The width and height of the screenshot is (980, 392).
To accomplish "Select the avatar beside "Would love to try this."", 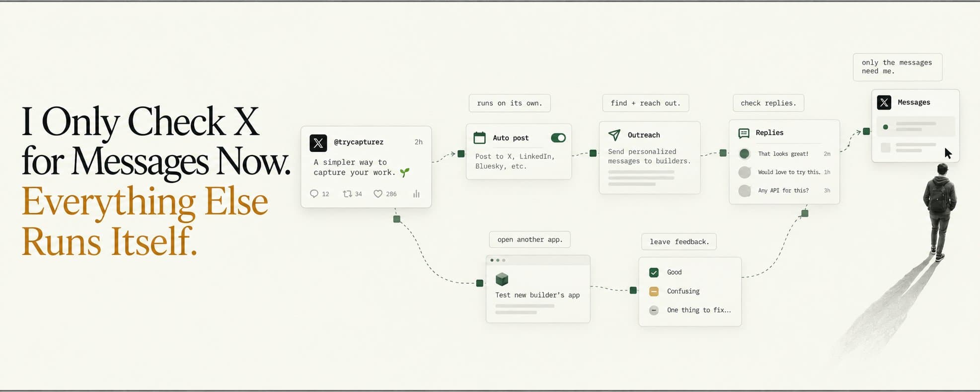I will 744,172.
